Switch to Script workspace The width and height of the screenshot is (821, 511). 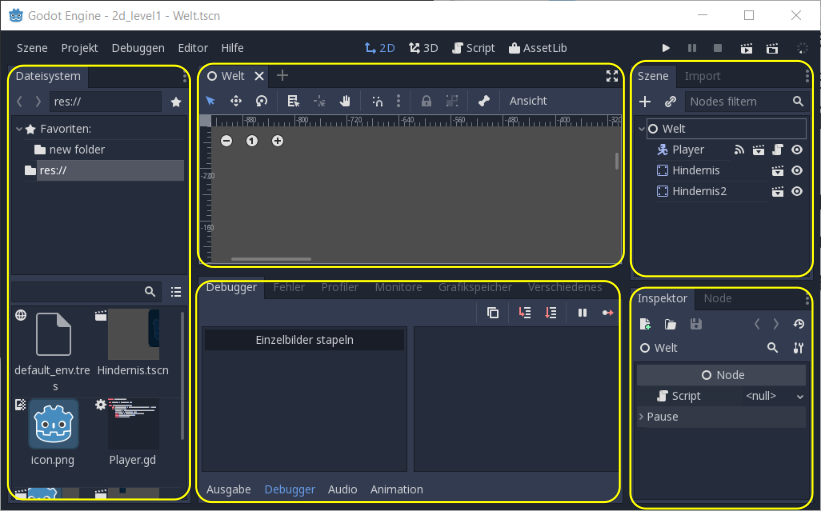coord(473,48)
